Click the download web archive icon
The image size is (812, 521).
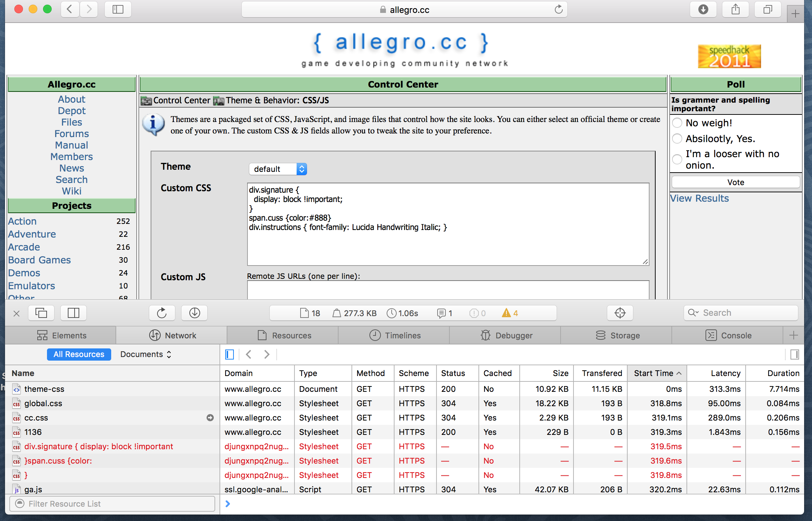(x=194, y=313)
